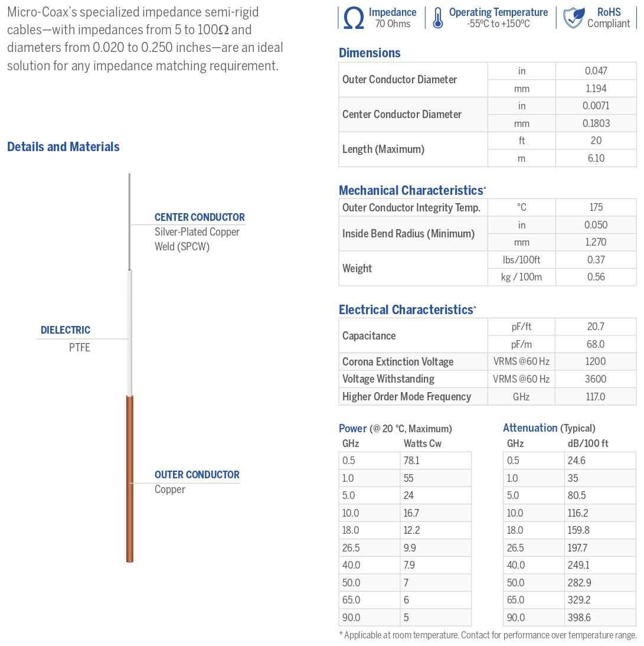Select the Electrical Characteristics heading
The height and width of the screenshot is (646, 644).
(406, 309)
